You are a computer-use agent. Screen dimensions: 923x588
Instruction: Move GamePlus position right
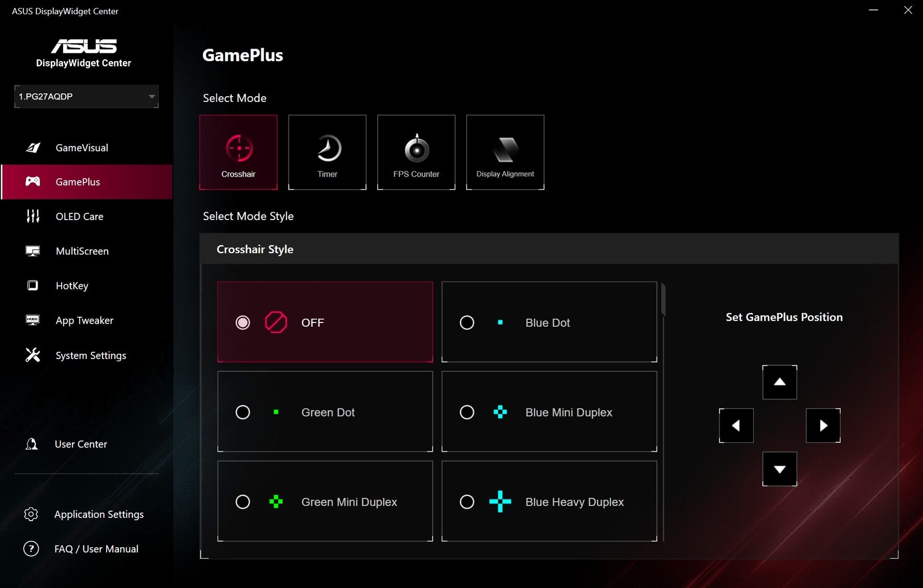823,425
